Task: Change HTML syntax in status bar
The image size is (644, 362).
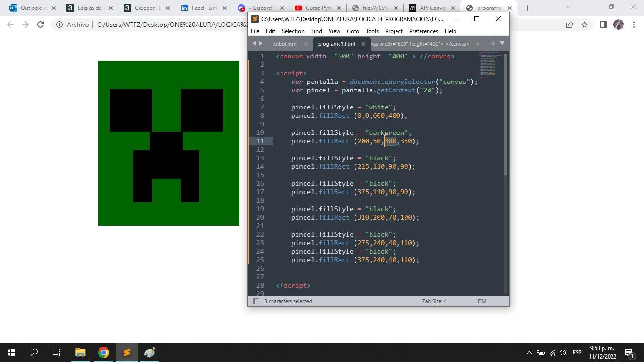Action: pyautogui.click(x=482, y=301)
